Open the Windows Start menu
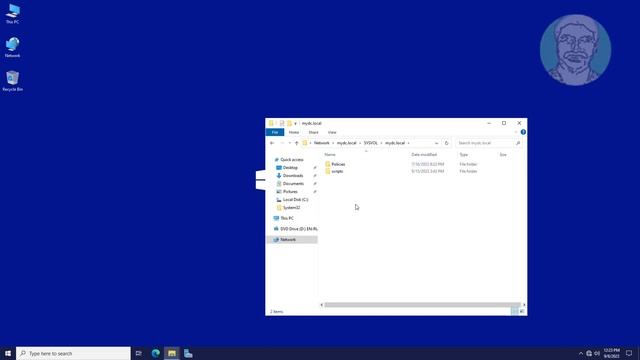The width and height of the screenshot is (640, 360). [x=8, y=353]
